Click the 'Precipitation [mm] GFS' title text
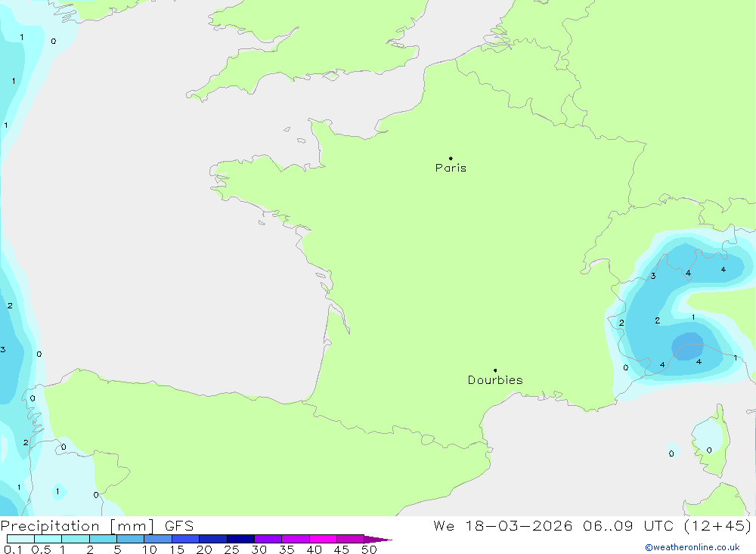Image resolution: width=756 pixels, height=554 pixels. pyautogui.click(x=97, y=525)
